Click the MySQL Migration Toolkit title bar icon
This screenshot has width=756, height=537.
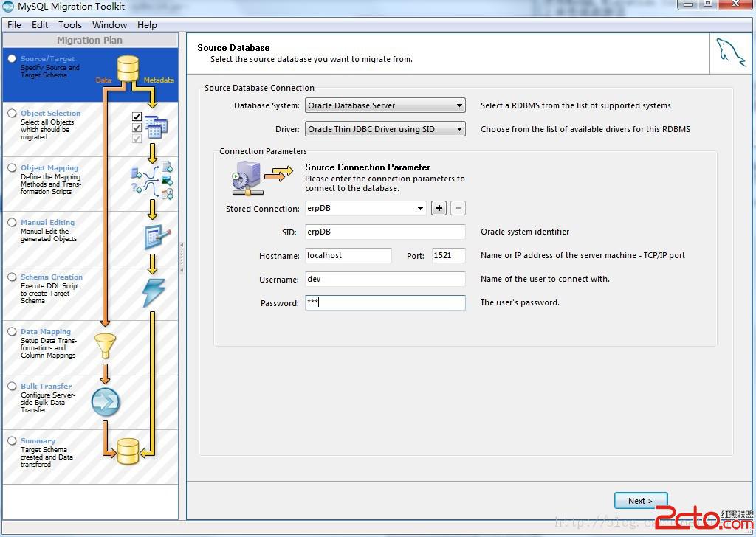coord(8,7)
